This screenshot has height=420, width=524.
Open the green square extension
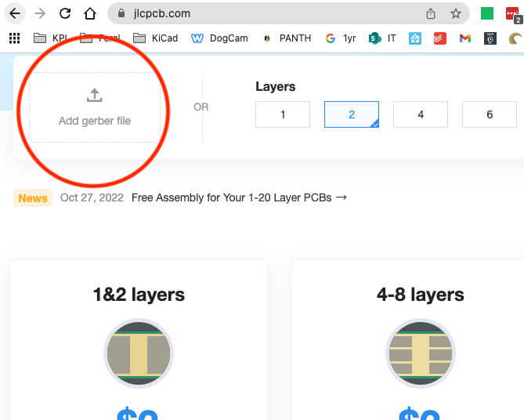tap(487, 13)
